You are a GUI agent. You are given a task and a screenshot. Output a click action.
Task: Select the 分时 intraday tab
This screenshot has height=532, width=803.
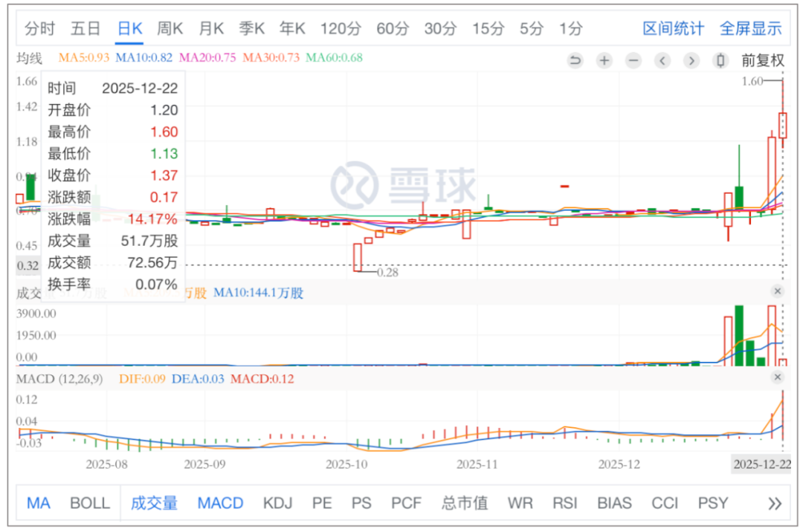[x=40, y=29]
